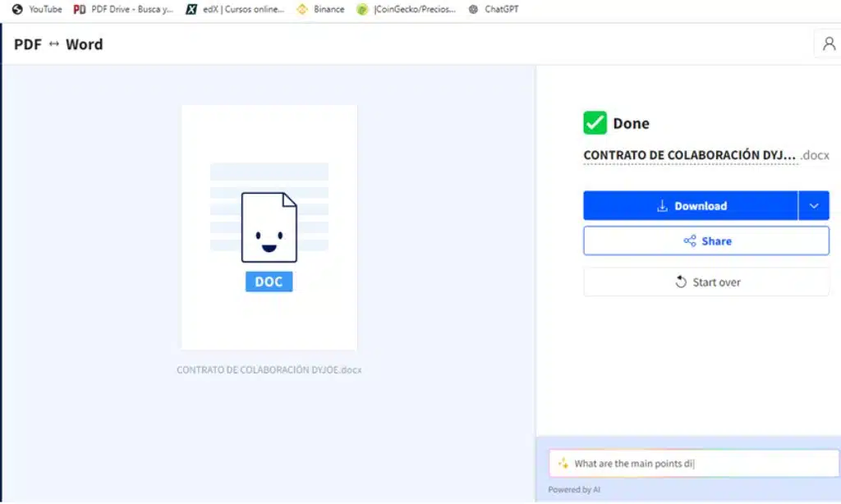Click the smiling document preview thumbnail
The width and height of the screenshot is (841, 504).
[269, 227]
